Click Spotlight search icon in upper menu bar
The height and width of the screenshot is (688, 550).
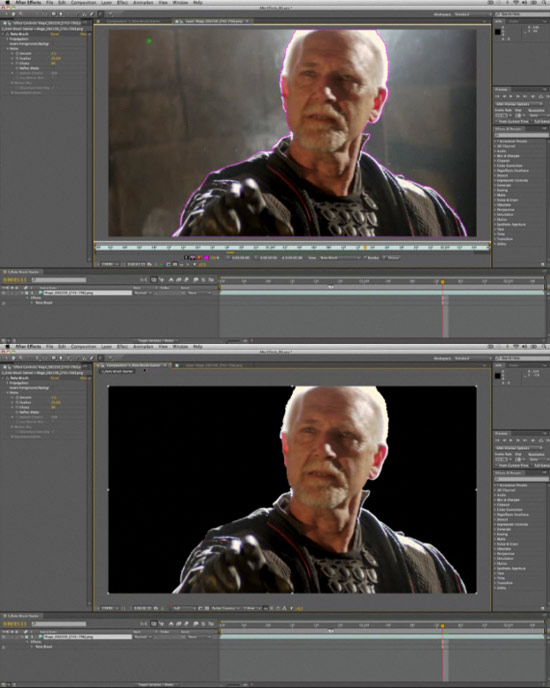[x=543, y=3]
